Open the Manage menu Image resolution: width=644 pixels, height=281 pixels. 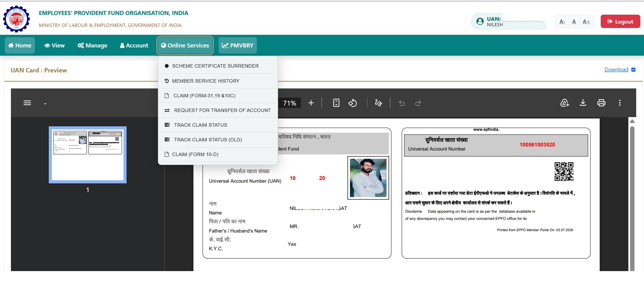(x=92, y=45)
